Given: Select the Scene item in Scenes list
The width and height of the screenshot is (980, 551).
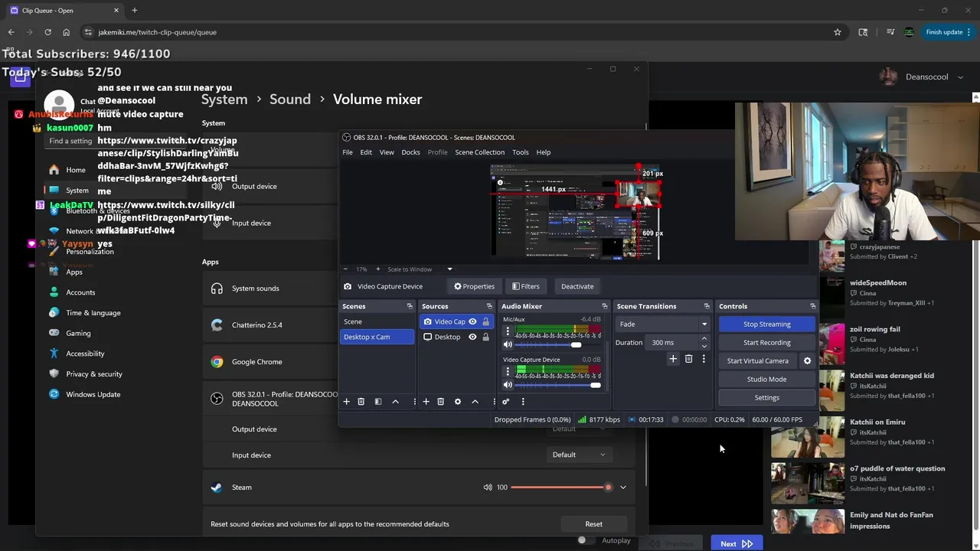Looking at the screenshot, I should (377, 321).
